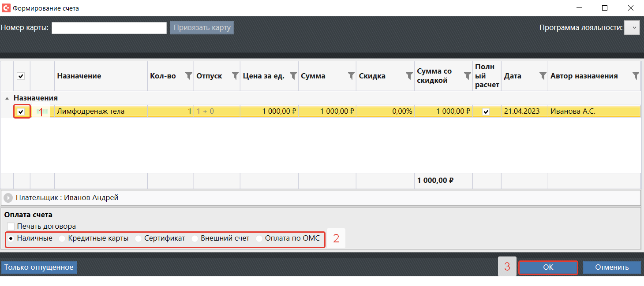Image resolution: width=644 pixels, height=286 pixels.
Task: Choose Сертификат as payment method
Action: tap(138, 238)
